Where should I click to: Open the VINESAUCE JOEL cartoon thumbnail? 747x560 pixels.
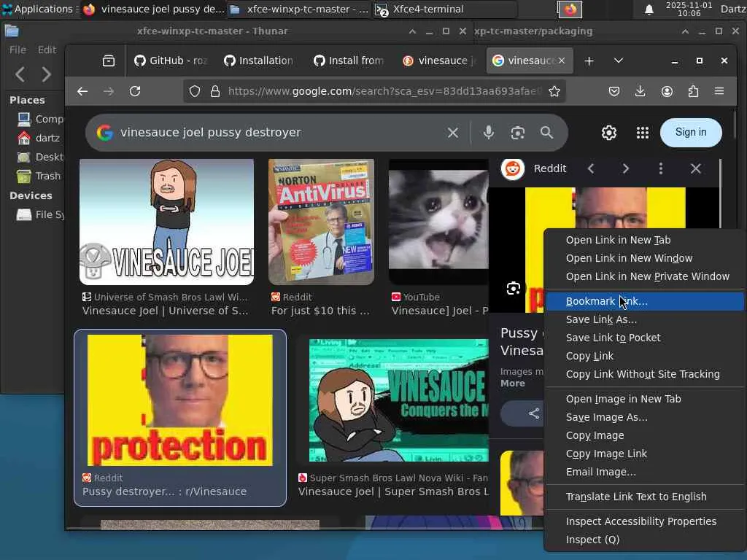[167, 222]
